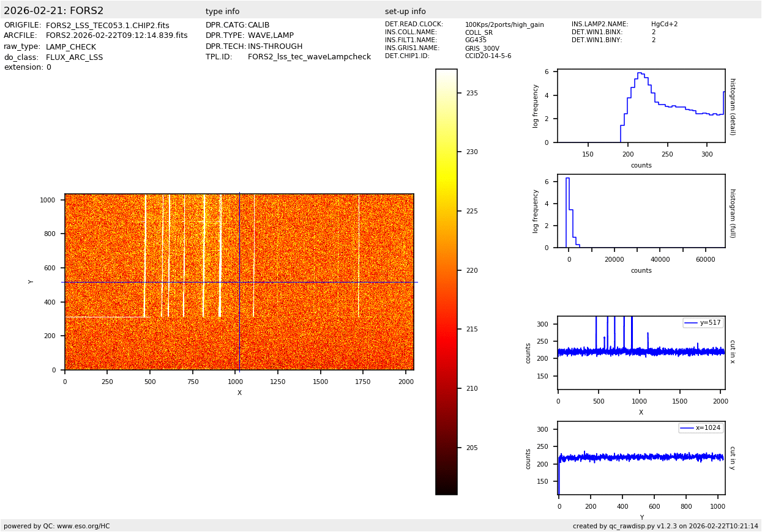Image resolution: width=762 pixels, height=532 pixels.
Task: Click the 'type info' header
Action: point(222,12)
